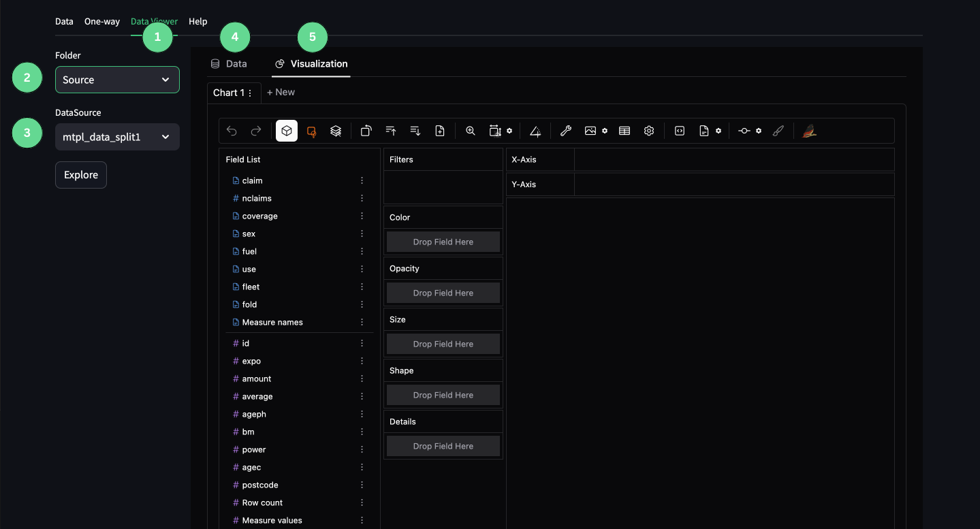The height and width of the screenshot is (529, 980).
Task: Click the sort ascending icon
Action: point(391,131)
